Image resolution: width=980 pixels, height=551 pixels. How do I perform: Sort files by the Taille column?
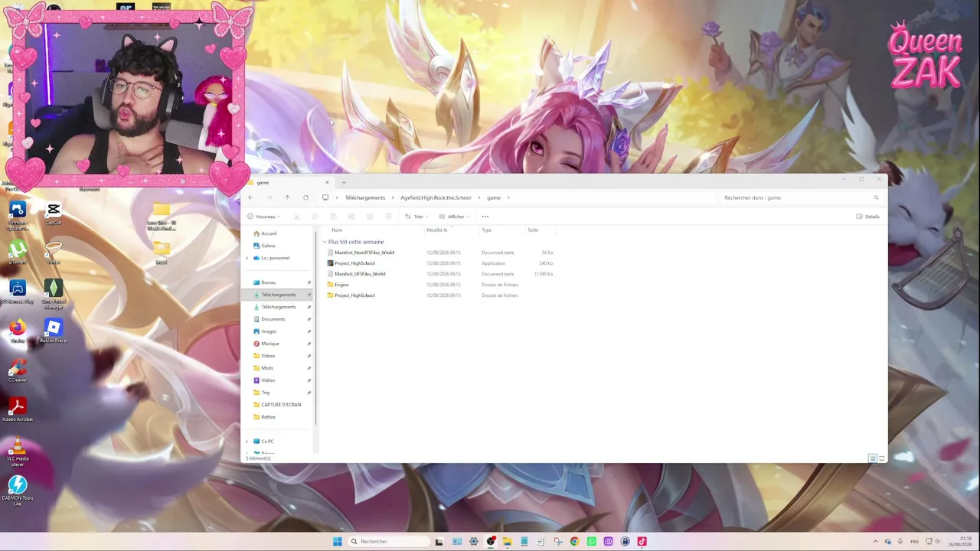(533, 230)
